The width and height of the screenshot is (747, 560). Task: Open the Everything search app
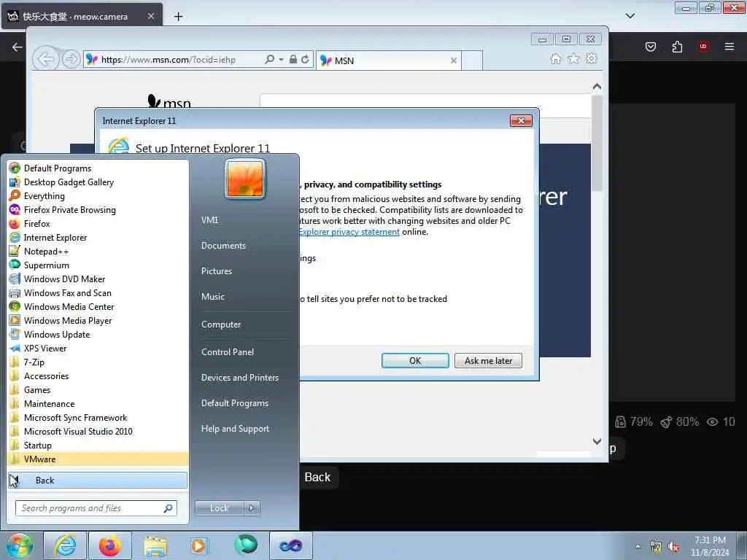pos(44,195)
